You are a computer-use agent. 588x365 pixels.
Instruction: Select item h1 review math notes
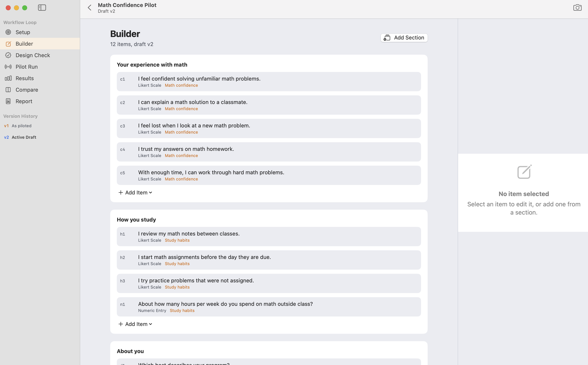tap(269, 237)
